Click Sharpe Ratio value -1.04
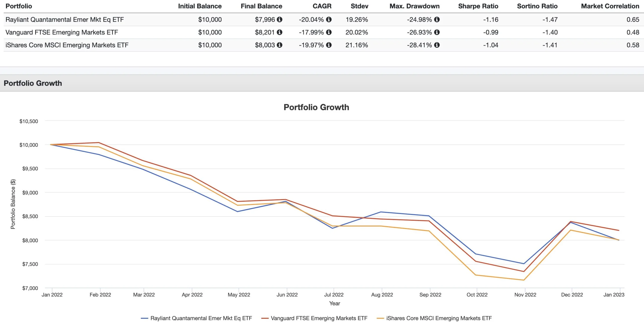The width and height of the screenshot is (644, 325). pos(491,45)
